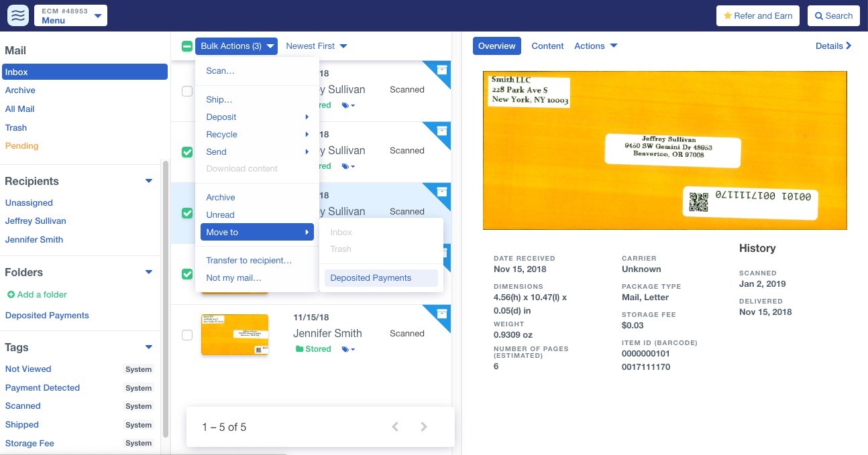Check the checkbox on the topmost mail item
This screenshot has width=868, height=455.
187,91
